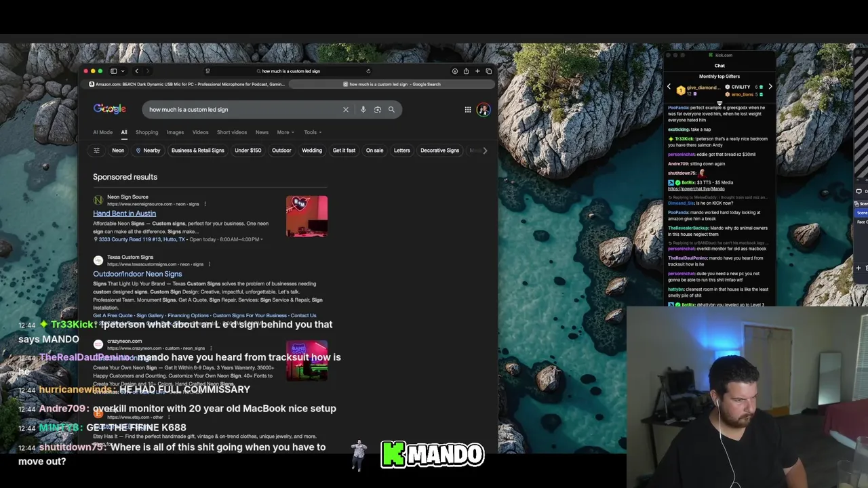Click the Get A Free Quote sitelink
Viewport: 868px width, 488px height.
click(x=113, y=316)
